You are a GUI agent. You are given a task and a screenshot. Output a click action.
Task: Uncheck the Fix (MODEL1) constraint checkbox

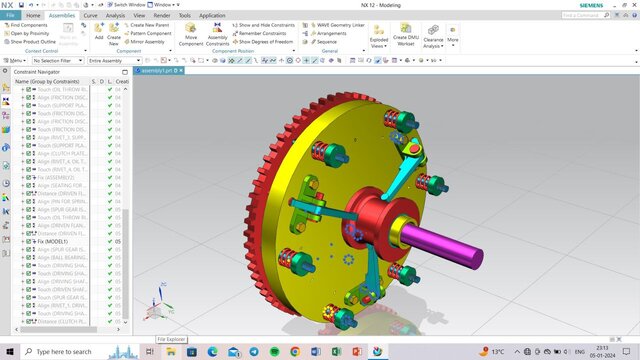point(29,242)
